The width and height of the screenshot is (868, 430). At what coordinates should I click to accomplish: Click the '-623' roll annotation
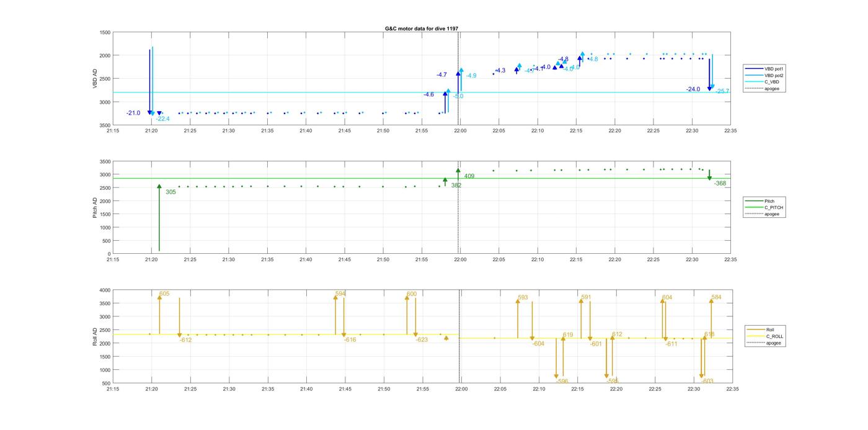pyautogui.click(x=422, y=339)
